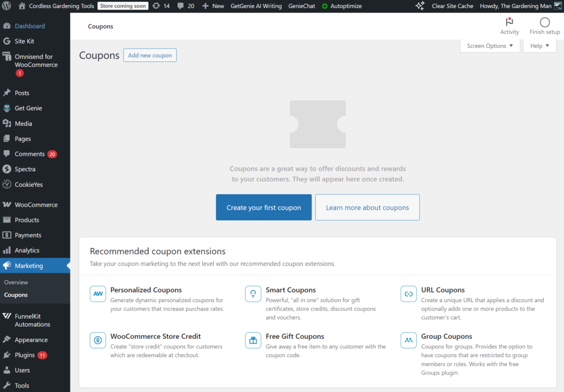
Task: Click the URL Coupons link icon
Action: [408, 294]
